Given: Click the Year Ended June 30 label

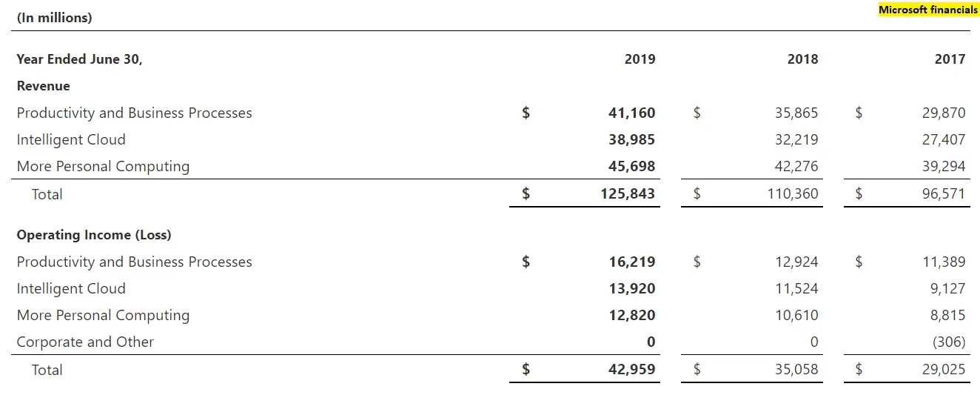Looking at the screenshot, I should pos(79,59).
